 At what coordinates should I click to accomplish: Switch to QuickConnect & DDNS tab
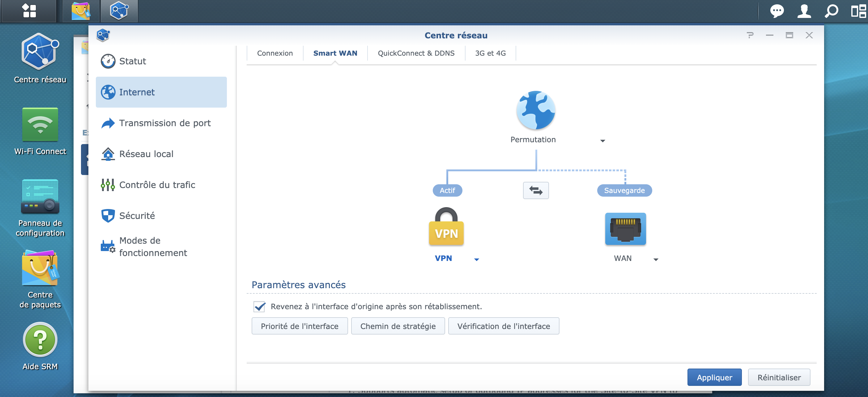click(x=416, y=53)
